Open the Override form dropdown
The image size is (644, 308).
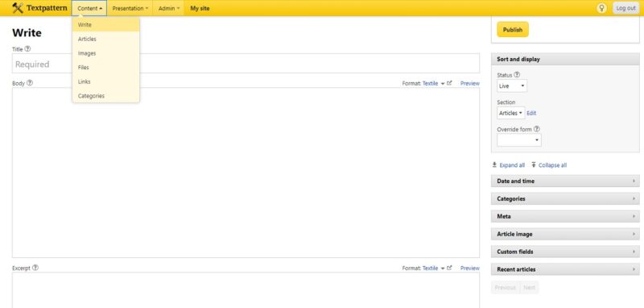pyautogui.click(x=518, y=140)
